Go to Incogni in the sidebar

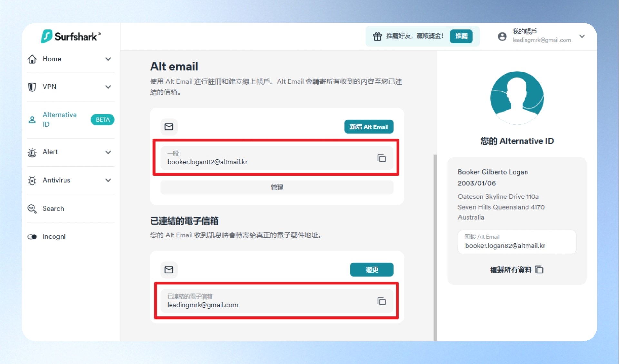coord(71,237)
